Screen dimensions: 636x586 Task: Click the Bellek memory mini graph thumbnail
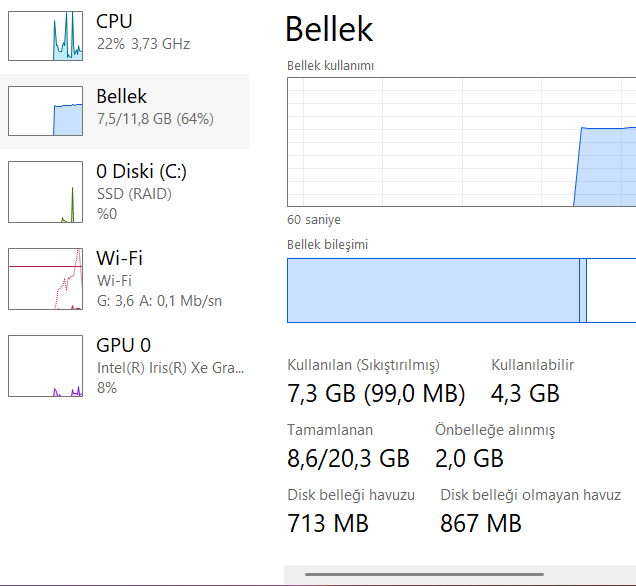click(x=46, y=111)
